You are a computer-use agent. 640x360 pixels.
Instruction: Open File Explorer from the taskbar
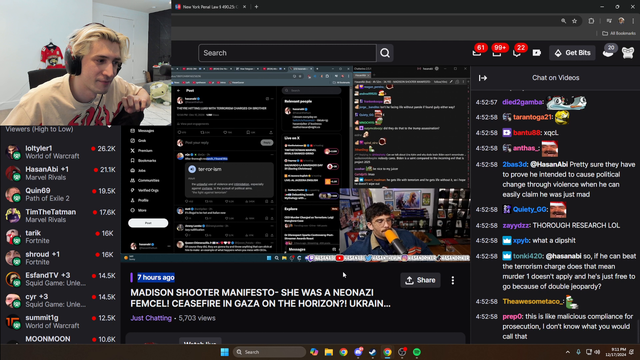click(x=329, y=352)
